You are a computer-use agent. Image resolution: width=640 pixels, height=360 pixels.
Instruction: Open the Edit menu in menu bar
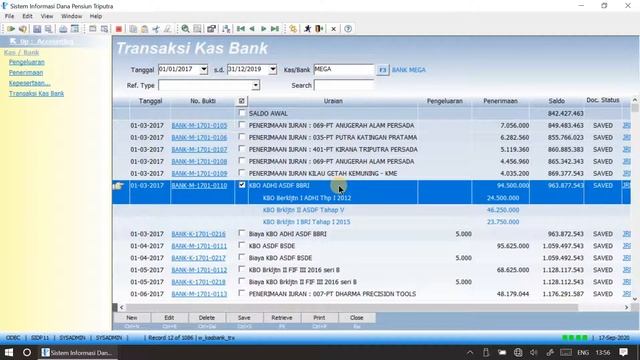[27, 16]
